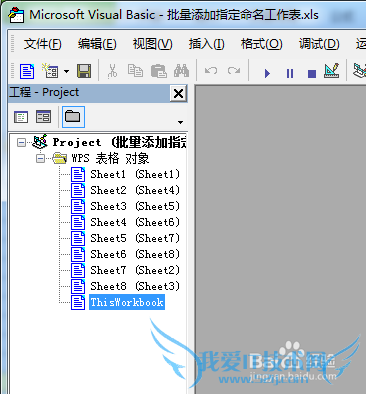Click the Redo arrow icon
The height and width of the screenshot is (394, 366).
[234, 71]
